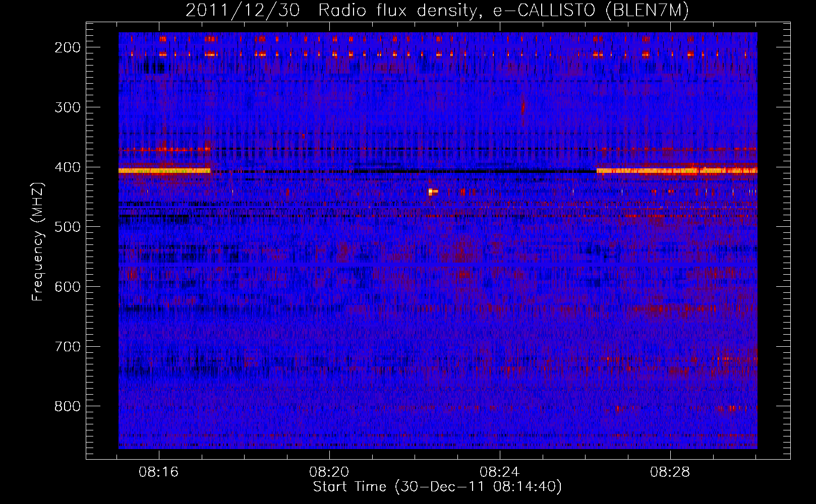Image resolution: width=816 pixels, height=504 pixels.
Task: Click the 08:16 time tick label
Action: tap(159, 472)
